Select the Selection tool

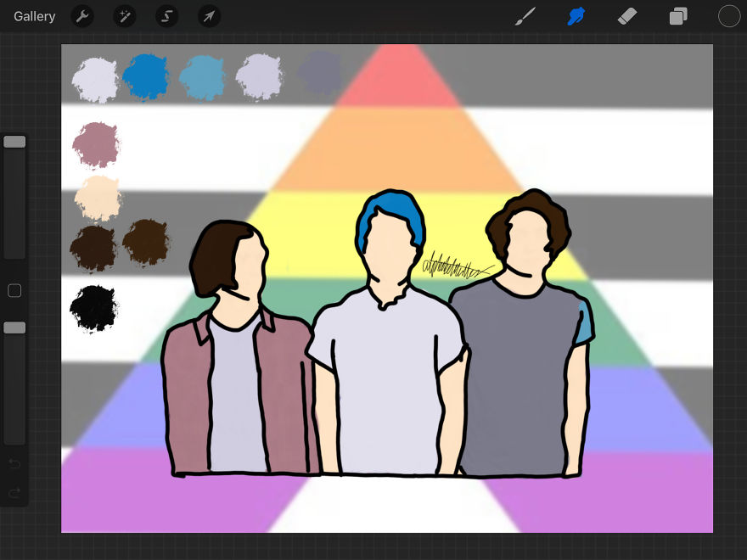pyautogui.click(x=166, y=16)
